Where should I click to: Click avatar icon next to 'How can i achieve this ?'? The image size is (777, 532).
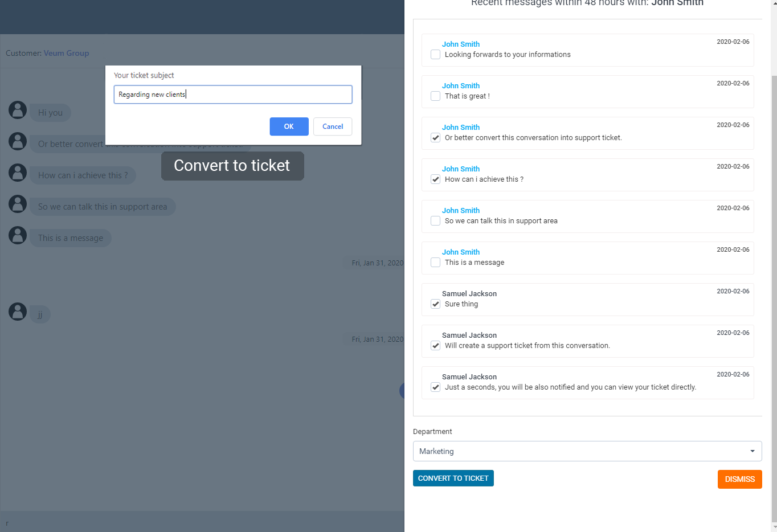click(18, 173)
